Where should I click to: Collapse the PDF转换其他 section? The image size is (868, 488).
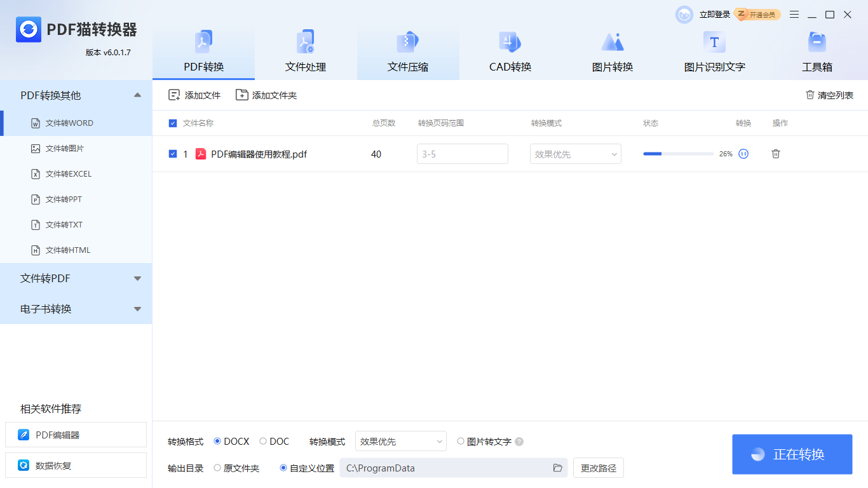[138, 95]
